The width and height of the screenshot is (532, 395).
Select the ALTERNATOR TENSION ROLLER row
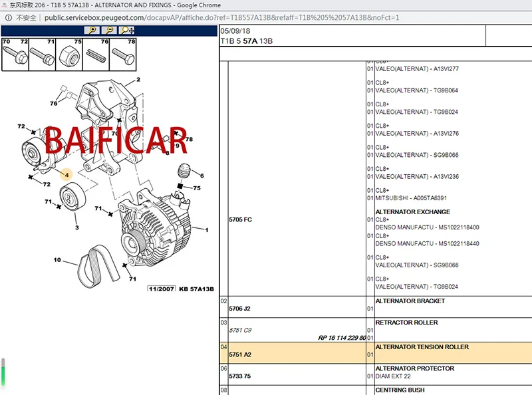(376, 352)
